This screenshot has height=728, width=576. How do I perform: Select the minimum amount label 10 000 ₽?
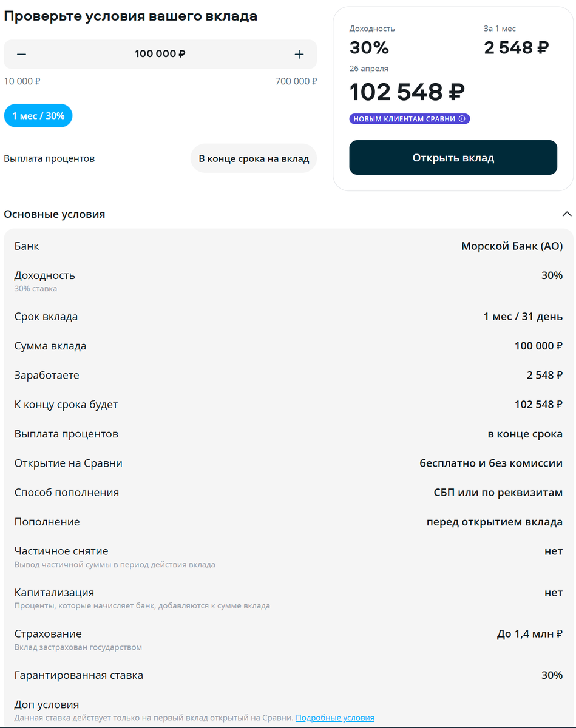(x=22, y=81)
